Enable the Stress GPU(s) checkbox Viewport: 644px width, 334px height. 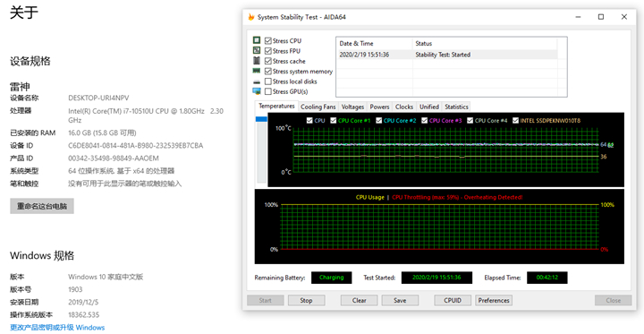268,91
